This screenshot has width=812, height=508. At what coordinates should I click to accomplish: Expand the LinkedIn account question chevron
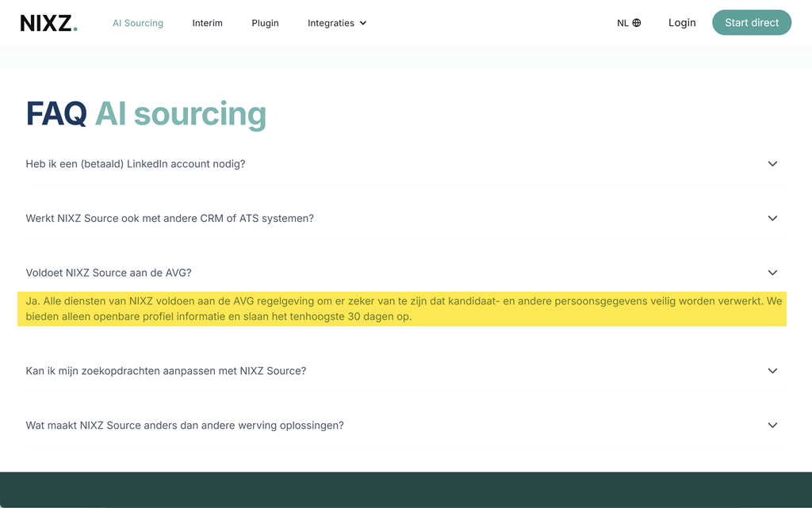coord(772,164)
